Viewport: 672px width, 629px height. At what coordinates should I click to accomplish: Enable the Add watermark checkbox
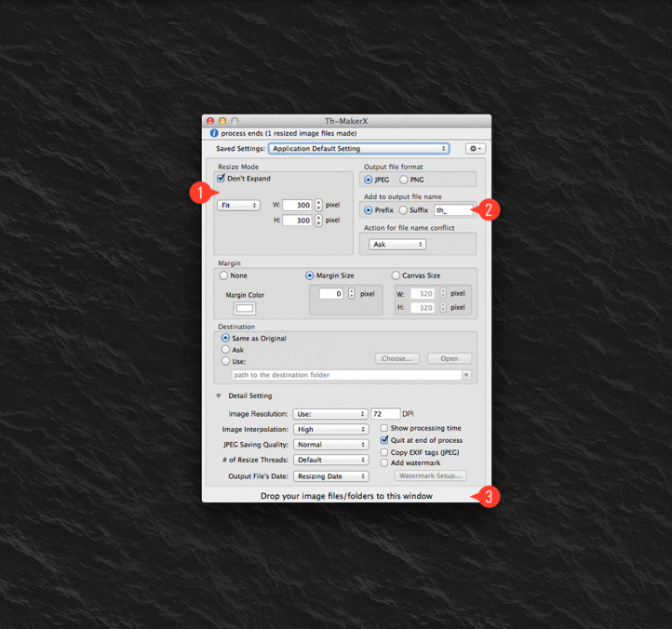[x=384, y=462]
